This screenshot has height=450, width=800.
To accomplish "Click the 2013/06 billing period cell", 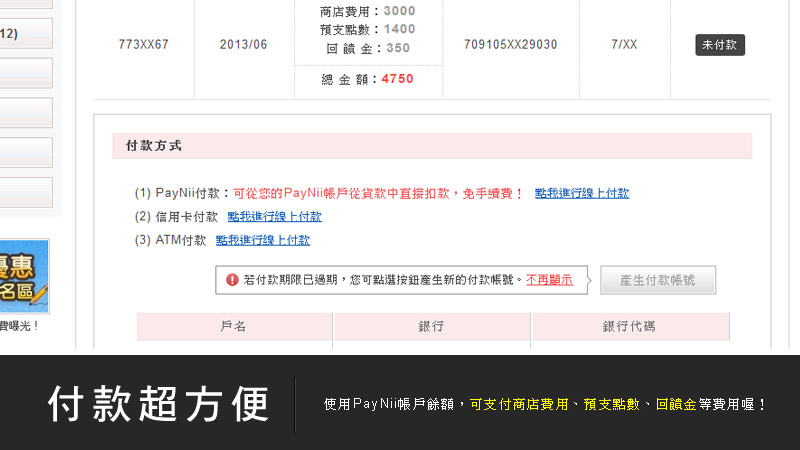I will pyautogui.click(x=244, y=45).
